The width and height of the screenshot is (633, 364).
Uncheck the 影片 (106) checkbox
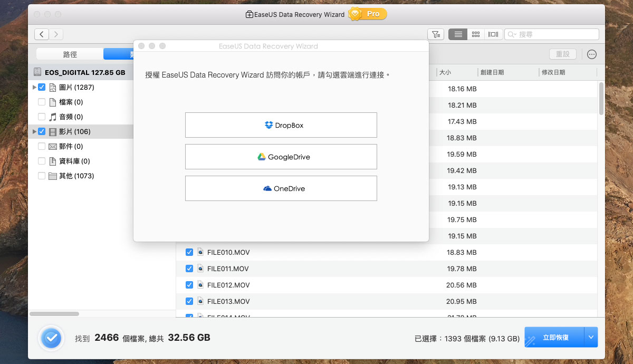point(42,131)
